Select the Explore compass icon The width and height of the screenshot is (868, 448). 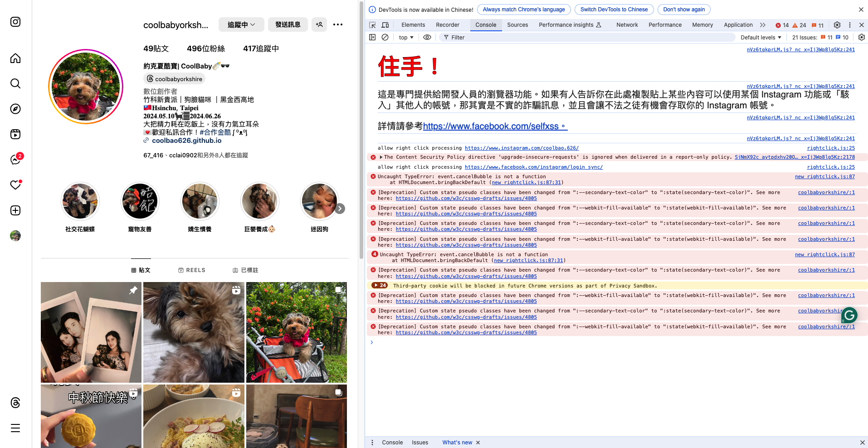pos(15,109)
